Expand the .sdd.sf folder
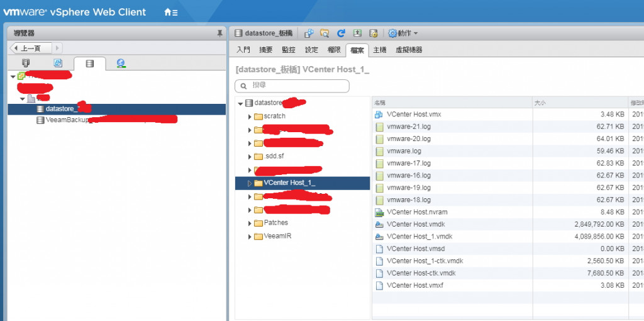The width and height of the screenshot is (644, 321). (250, 157)
